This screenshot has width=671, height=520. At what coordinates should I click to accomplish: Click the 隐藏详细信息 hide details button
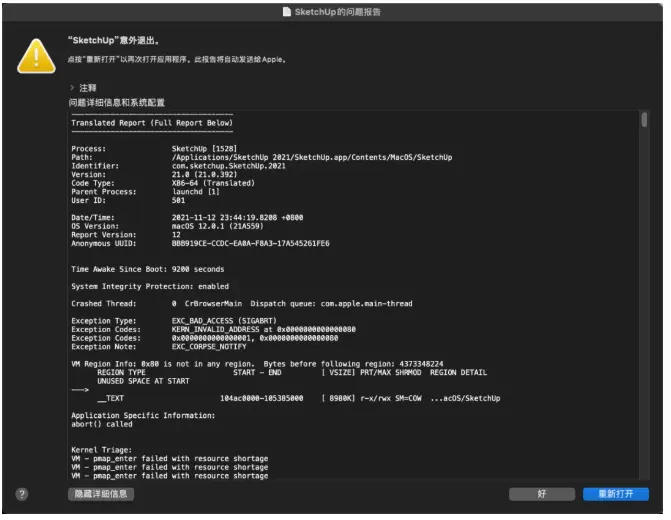[x=101, y=494]
